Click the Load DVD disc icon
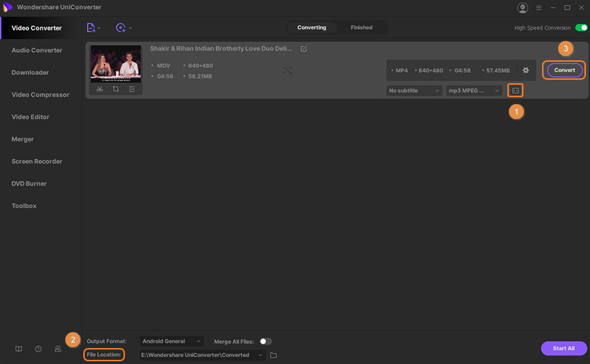This screenshot has width=590, height=364. [x=120, y=28]
